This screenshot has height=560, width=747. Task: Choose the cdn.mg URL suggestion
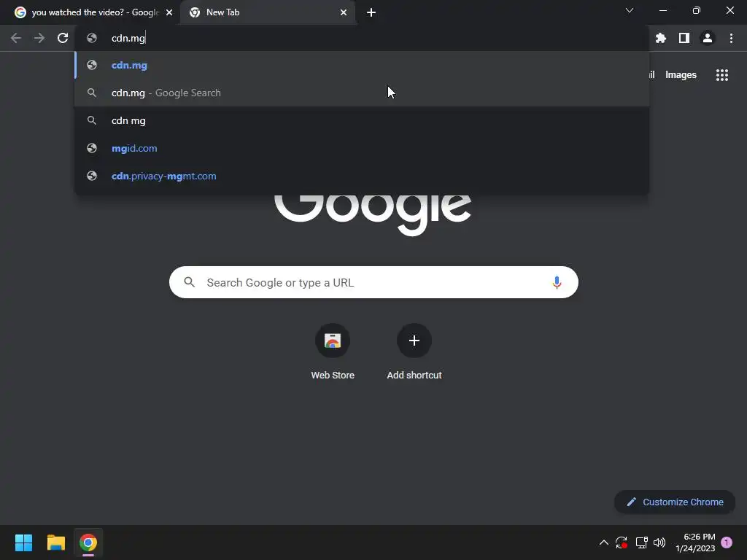tap(362, 65)
